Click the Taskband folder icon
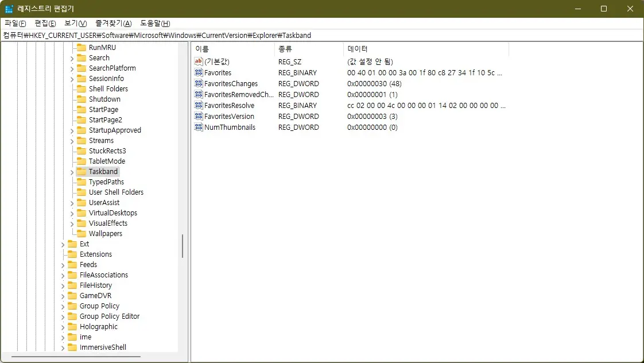The height and width of the screenshot is (363, 644). pos(82,171)
